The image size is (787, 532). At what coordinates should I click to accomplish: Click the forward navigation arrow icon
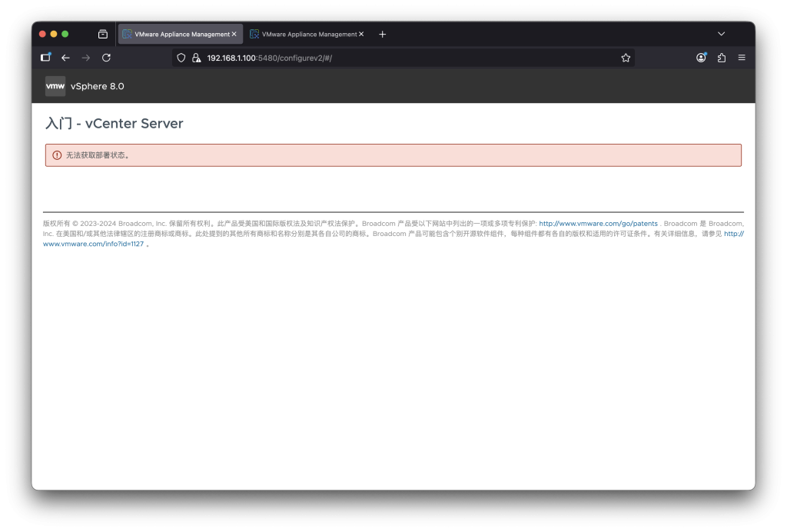pos(85,57)
